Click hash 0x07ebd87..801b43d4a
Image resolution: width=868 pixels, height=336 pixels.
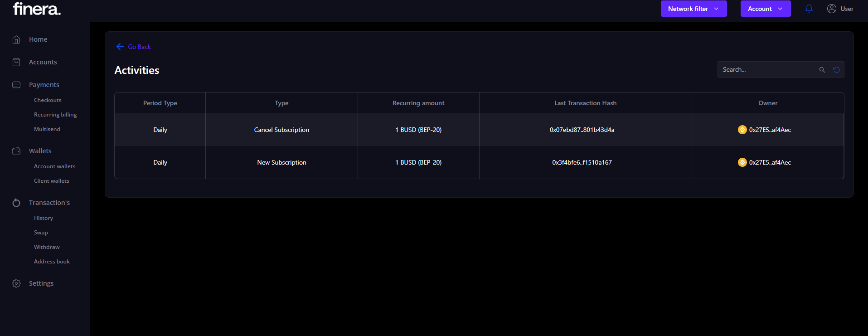tap(582, 130)
